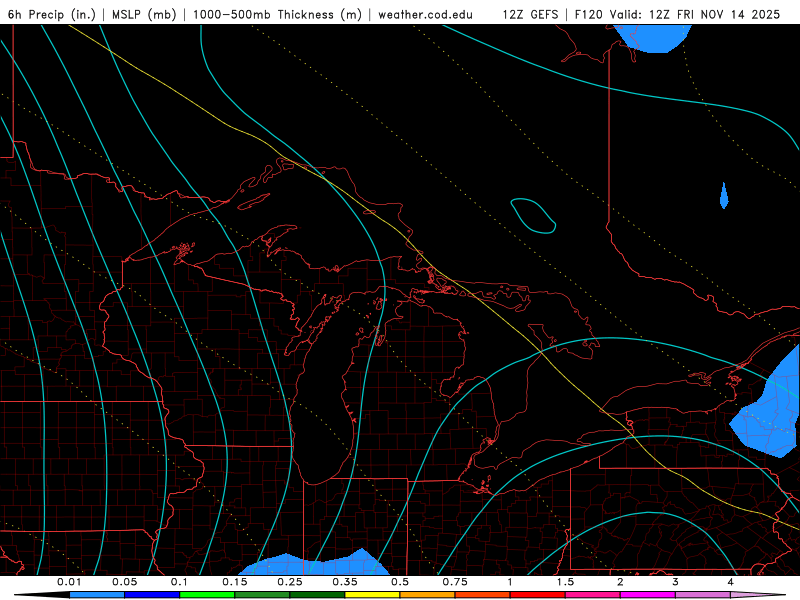800x600 pixels.
Task: Select the orange 0.5–0.75 colorbar segment
Action: (x=428, y=595)
